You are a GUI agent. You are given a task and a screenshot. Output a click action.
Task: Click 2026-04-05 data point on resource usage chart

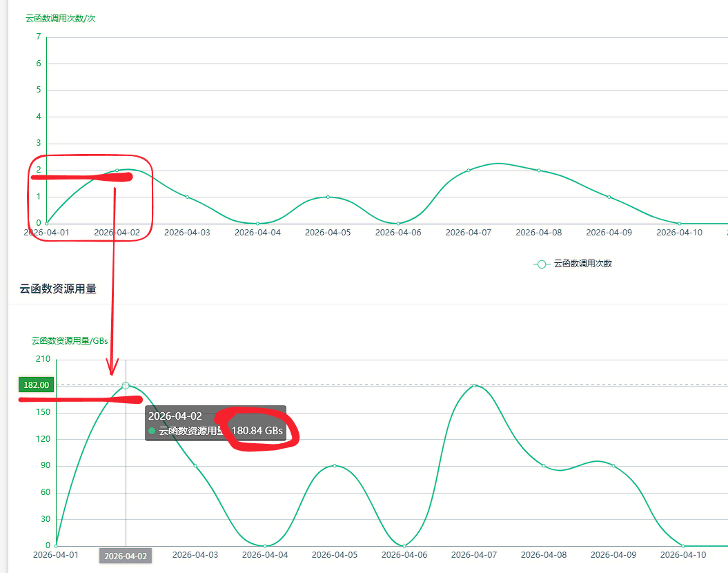tap(335, 466)
